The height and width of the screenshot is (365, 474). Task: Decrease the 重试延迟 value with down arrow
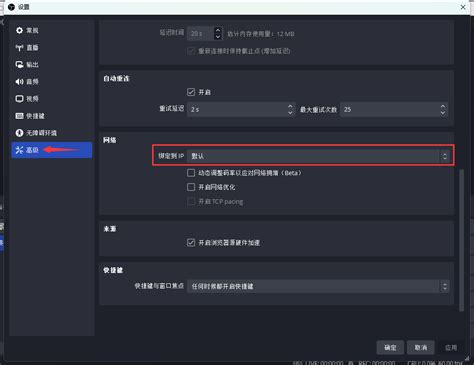point(290,113)
